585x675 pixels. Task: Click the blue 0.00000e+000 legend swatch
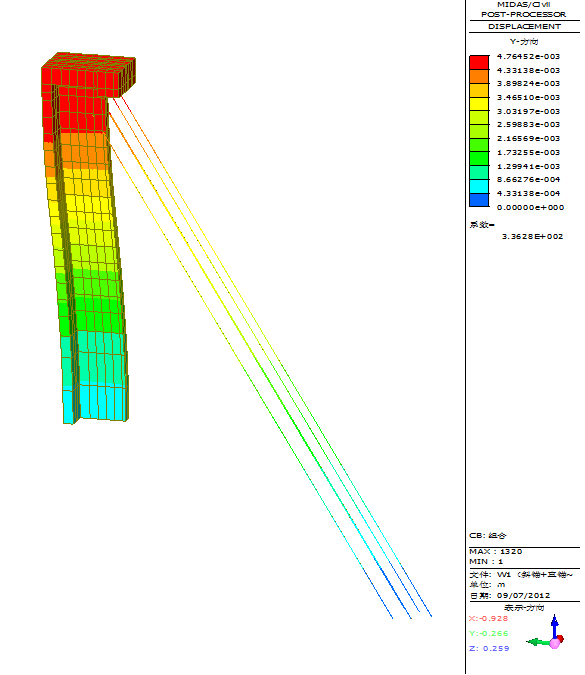coord(479,200)
